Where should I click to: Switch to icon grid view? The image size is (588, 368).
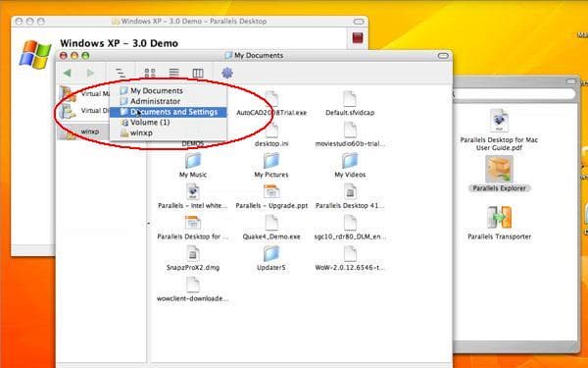150,73
